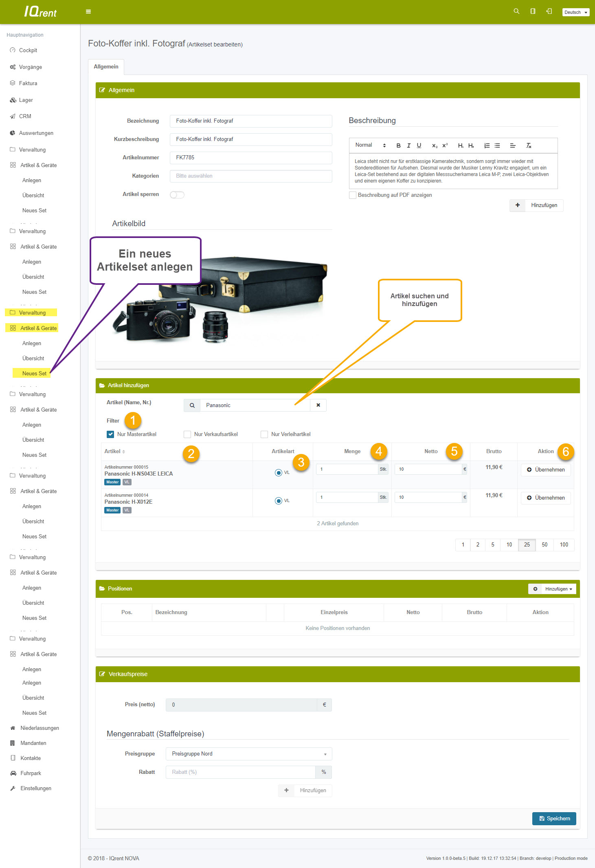Screen dimensions: 595x868
Task: Apply Heading 2 in description editor
Action: (x=471, y=145)
